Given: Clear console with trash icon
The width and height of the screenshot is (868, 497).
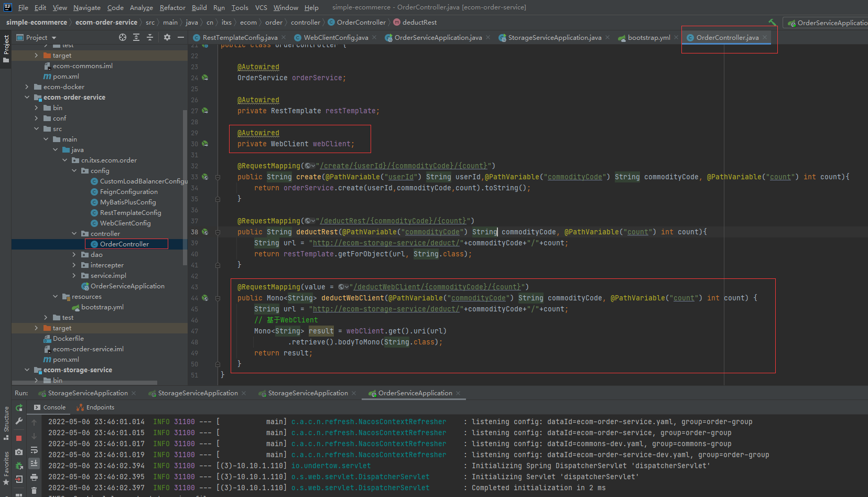Looking at the screenshot, I should coord(34,491).
